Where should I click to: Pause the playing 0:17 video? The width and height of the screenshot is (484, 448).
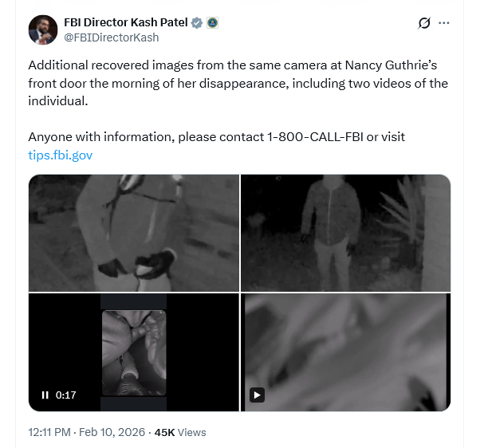45,395
